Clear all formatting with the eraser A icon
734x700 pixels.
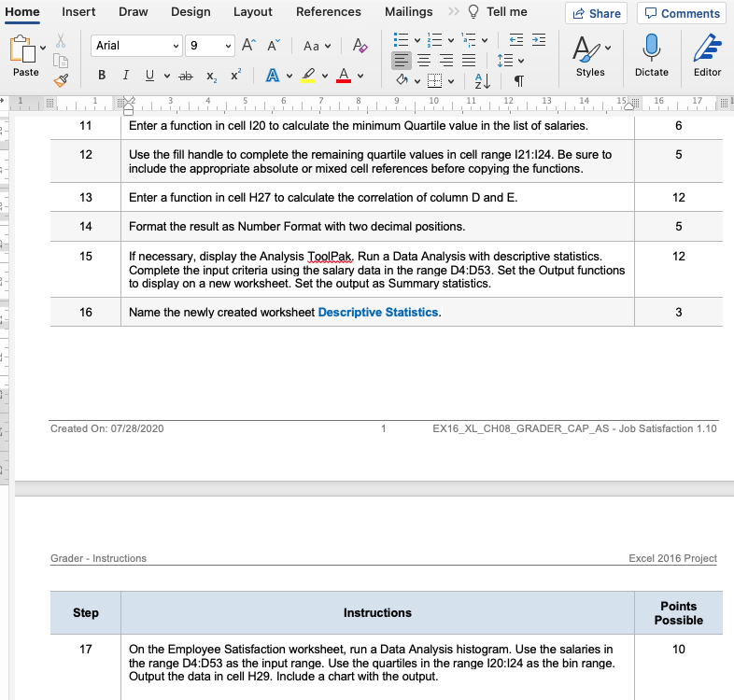(x=360, y=46)
